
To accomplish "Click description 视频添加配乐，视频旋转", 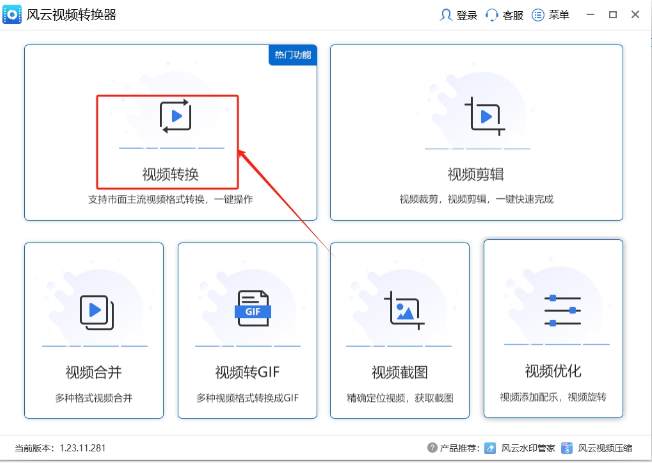I will coord(553,397).
